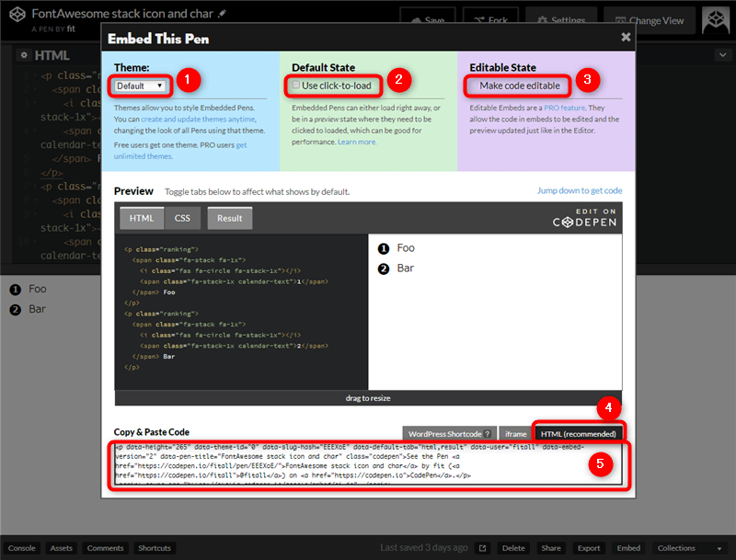Select the Result tab in preview
The height and width of the screenshot is (560, 736).
click(229, 218)
